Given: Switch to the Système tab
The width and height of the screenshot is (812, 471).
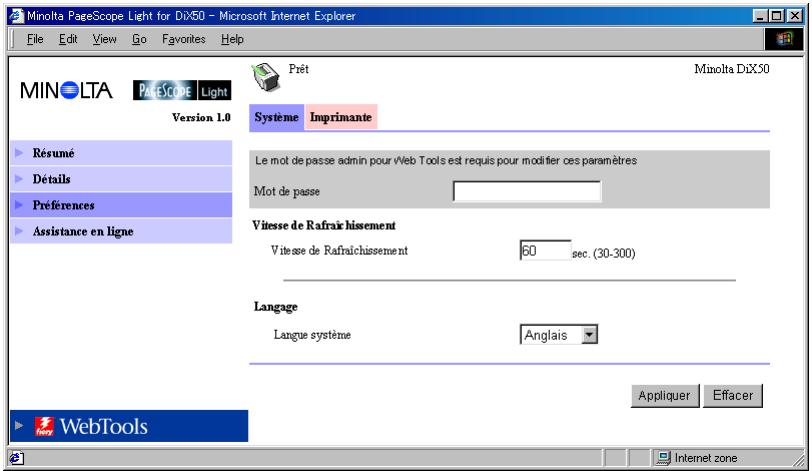Looking at the screenshot, I should pos(277,117).
